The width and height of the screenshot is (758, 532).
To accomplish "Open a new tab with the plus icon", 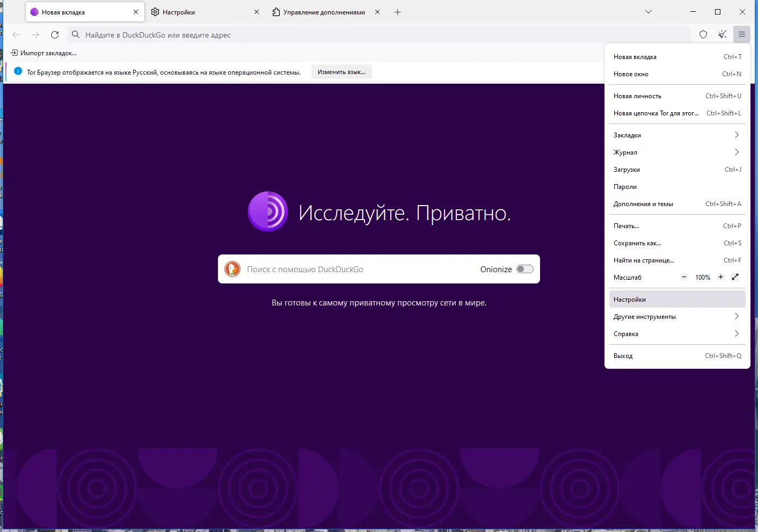I will click(397, 12).
